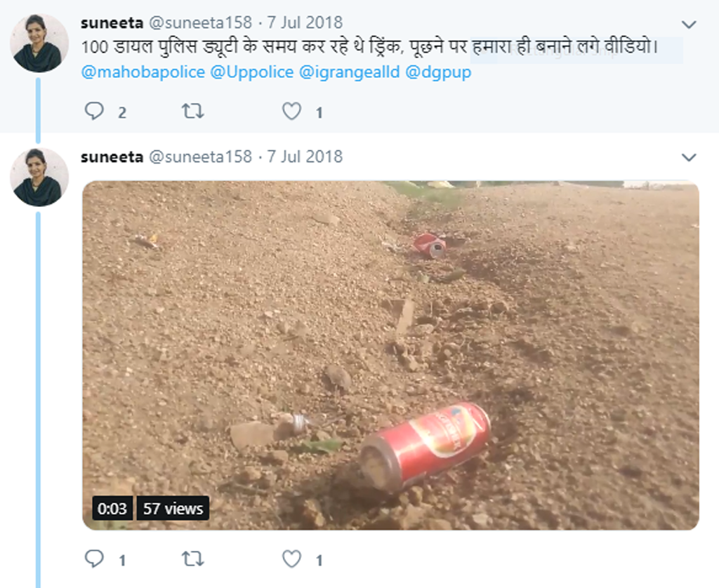This screenshot has width=719, height=588.
Task: Open the @mahobapolice mention
Action: 143,72
